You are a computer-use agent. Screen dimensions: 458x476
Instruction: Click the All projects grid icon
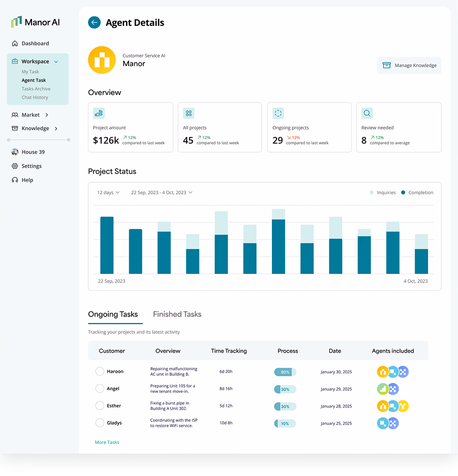click(189, 113)
